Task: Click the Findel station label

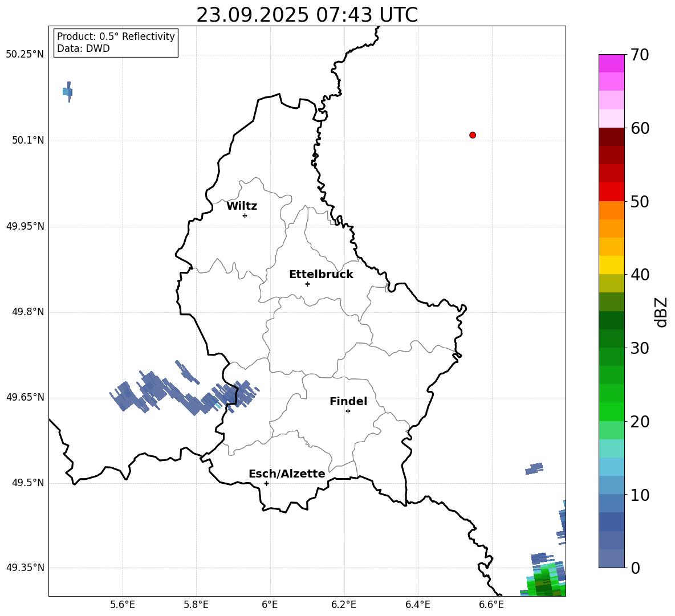Action: click(x=348, y=401)
